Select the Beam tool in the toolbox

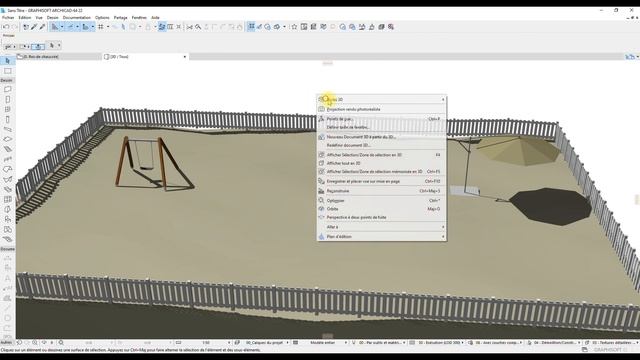[7, 129]
